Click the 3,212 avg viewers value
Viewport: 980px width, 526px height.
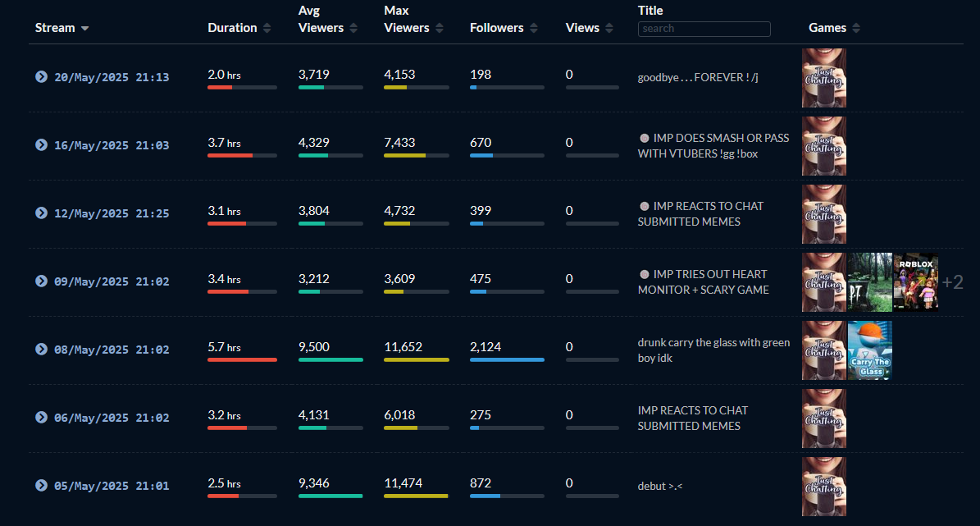(x=314, y=279)
